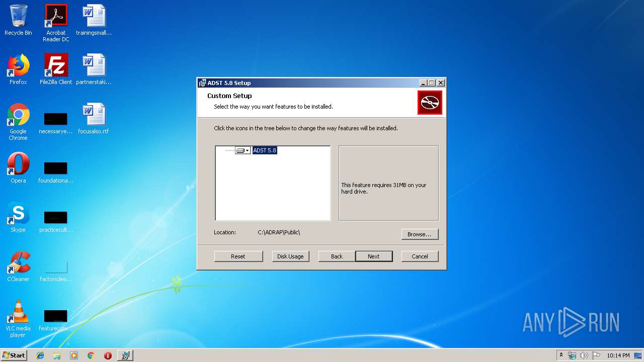This screenshot has height=362, width=644.
Task: Open the Recycle Bin desktop icon
Action: click(18, 20)
